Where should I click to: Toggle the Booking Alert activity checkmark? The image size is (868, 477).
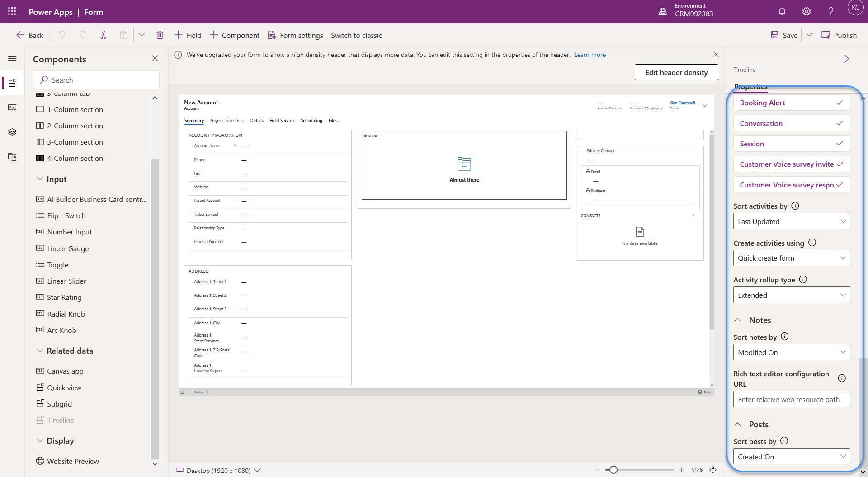(840, 103)
